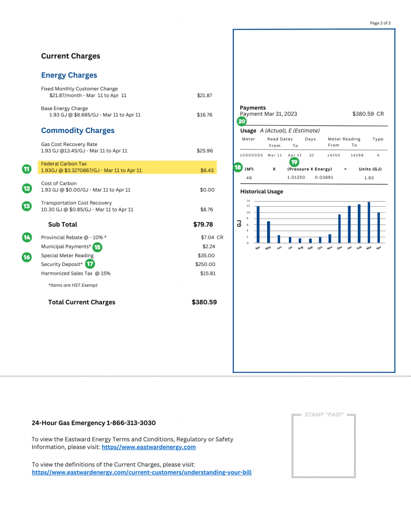Click the Payment Mar 31, 2023 entry
411x532 pixels.
tap(269, 114)
